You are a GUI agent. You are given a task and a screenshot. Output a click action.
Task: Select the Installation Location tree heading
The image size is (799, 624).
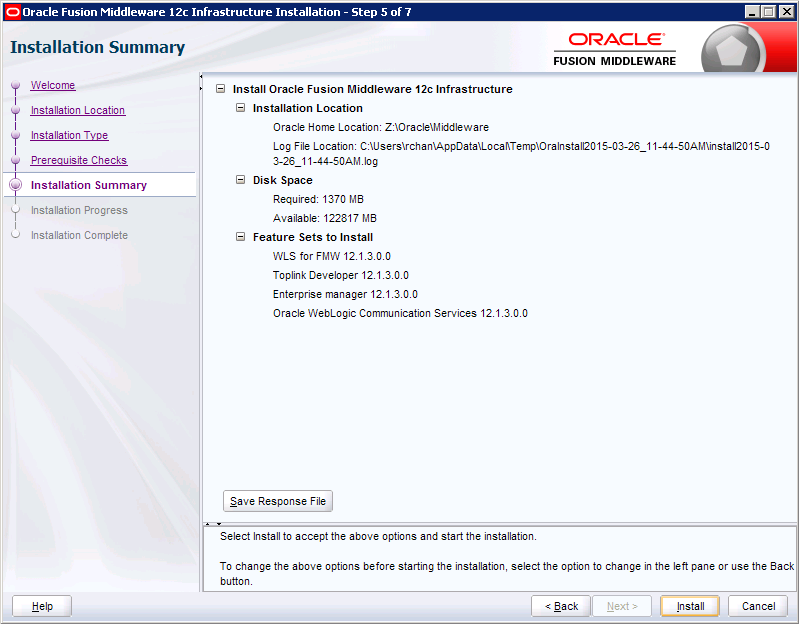[x=308, y=108]
